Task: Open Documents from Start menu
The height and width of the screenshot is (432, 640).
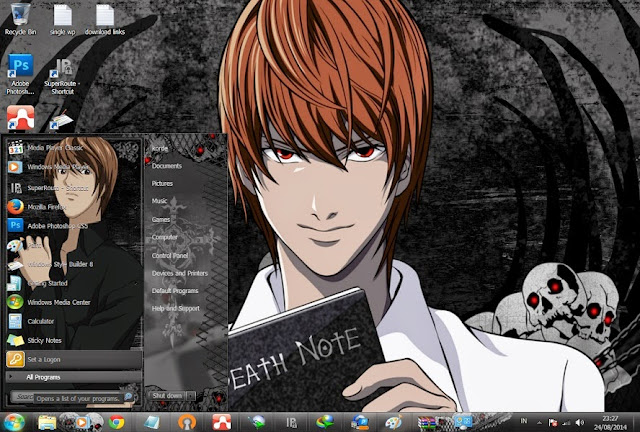Action: pos(167,166)
